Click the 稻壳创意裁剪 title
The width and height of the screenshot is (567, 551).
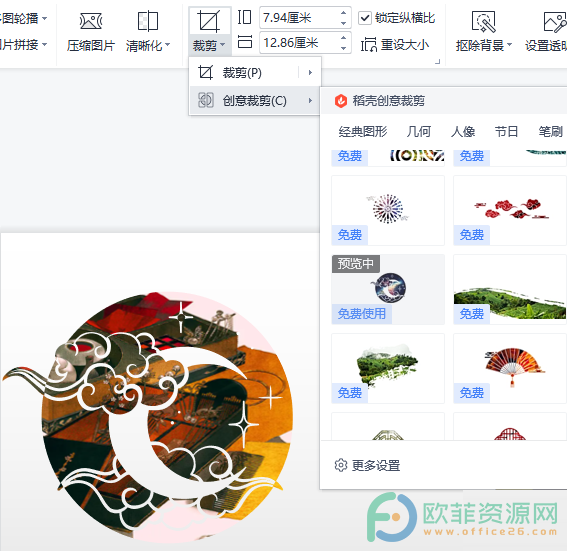pyautogui.click(x=388, y=101)
